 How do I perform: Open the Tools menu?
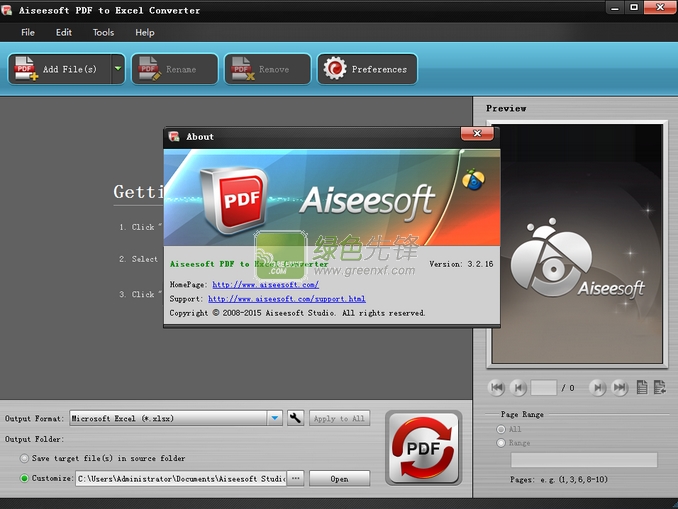(x=103, y=32)
